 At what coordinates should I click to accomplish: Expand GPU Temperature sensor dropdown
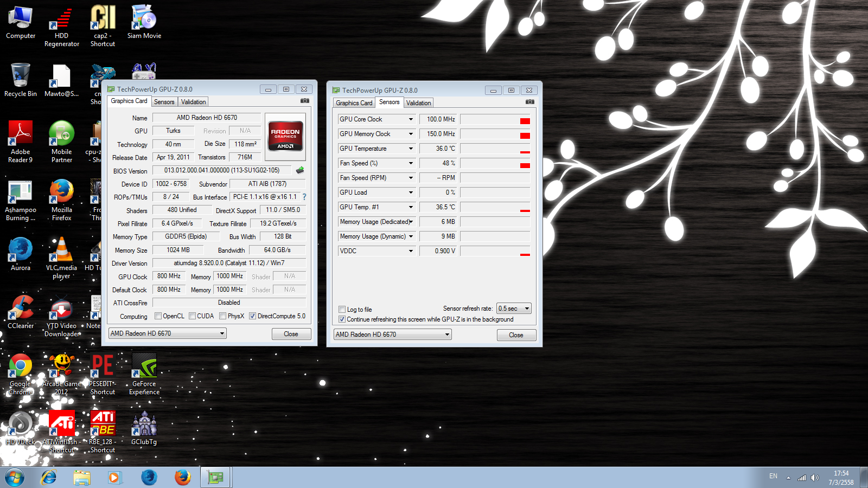[x=411, y=149]
